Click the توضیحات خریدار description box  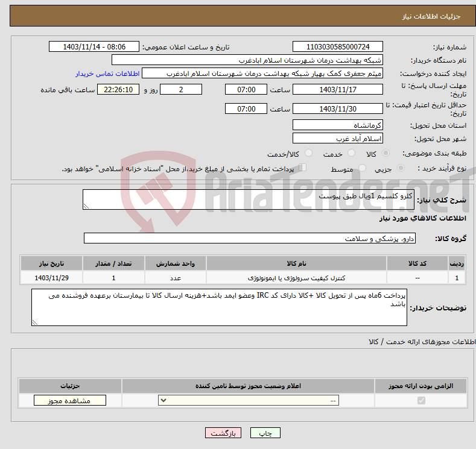coord(219,307)
